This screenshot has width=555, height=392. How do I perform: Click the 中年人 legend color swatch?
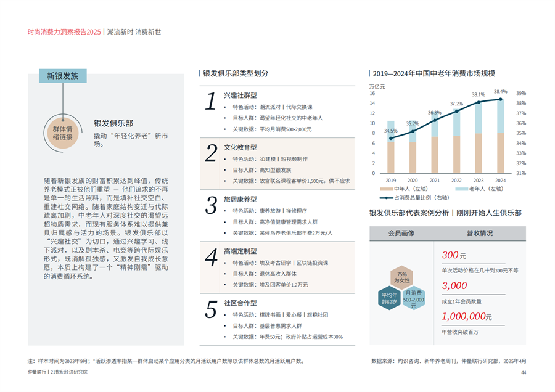click(386, 189)
